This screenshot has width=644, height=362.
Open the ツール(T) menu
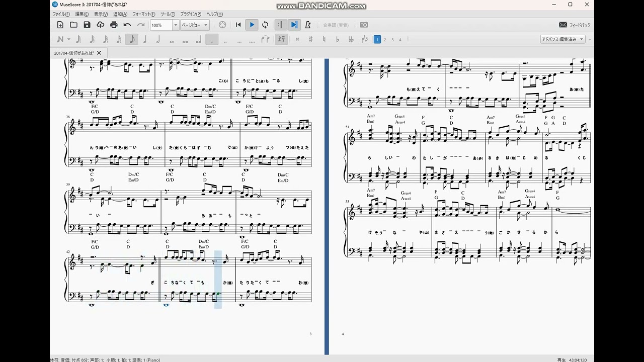168,14
